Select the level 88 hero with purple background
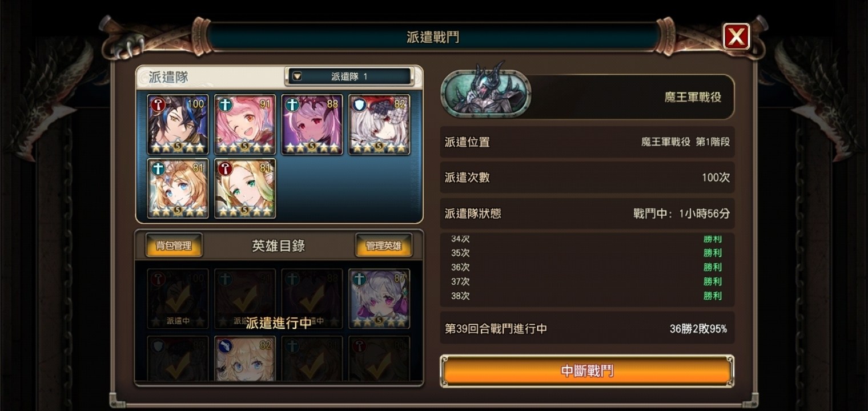 312,124
